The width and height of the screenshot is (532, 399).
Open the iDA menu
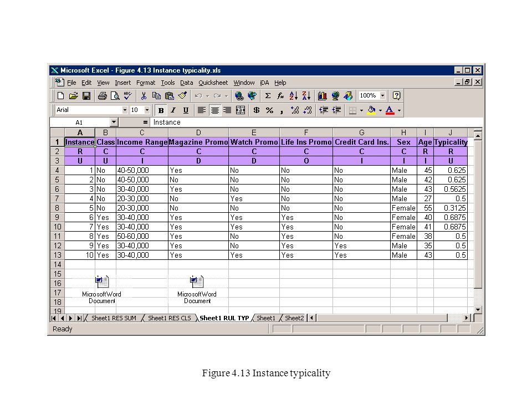click(x=264, y=83)
